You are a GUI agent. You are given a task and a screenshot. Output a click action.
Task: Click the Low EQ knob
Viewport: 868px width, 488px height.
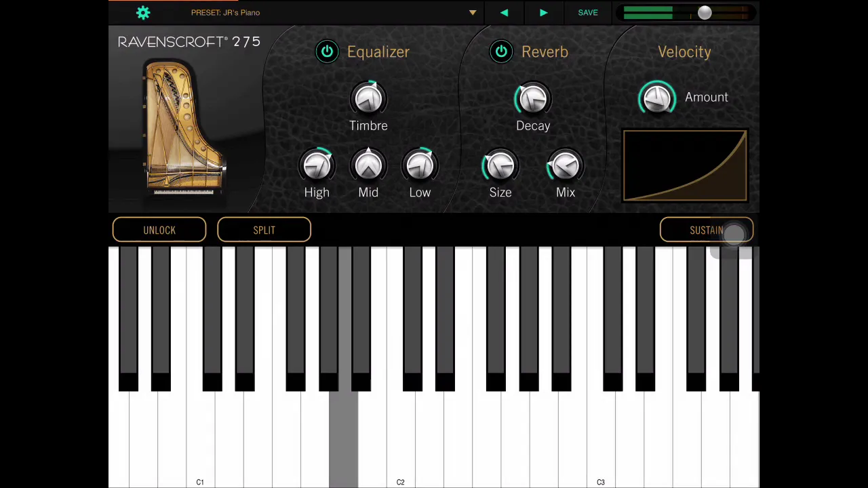pos(420,165)
